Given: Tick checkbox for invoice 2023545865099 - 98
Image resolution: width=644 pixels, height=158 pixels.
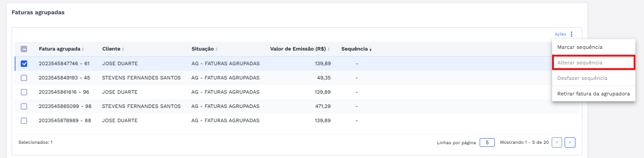Looking at the screenshot, I should (x=24, y=106).
